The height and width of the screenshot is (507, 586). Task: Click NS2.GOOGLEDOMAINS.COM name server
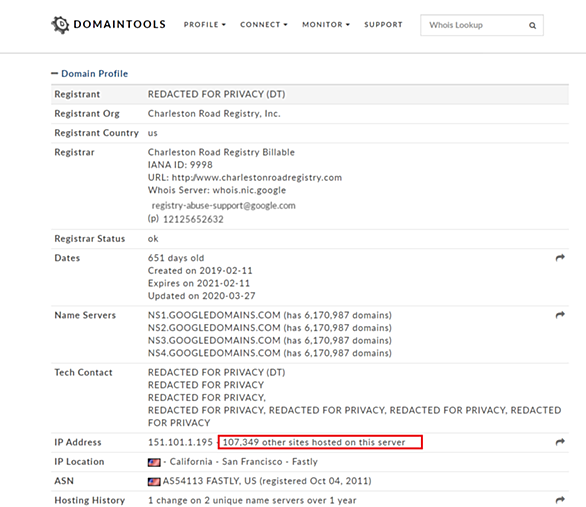214,328
